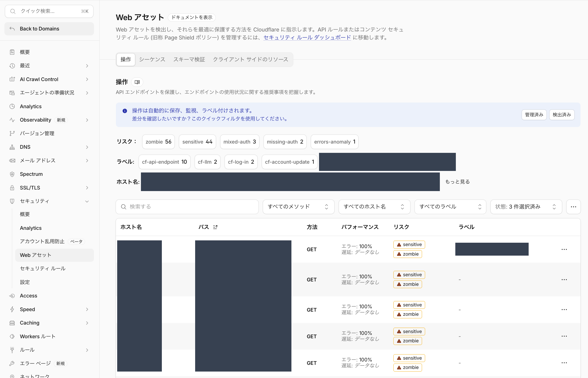The image size is (588, 378).
Task: Click the 検出済み quick filter button
Action: [562, 115]
